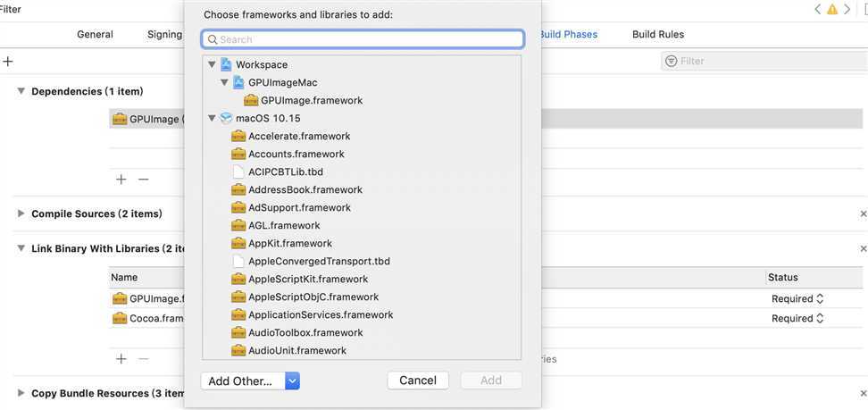Delete the Compile Sources phase with its X

pyautogui.click(x=863, y=213)
